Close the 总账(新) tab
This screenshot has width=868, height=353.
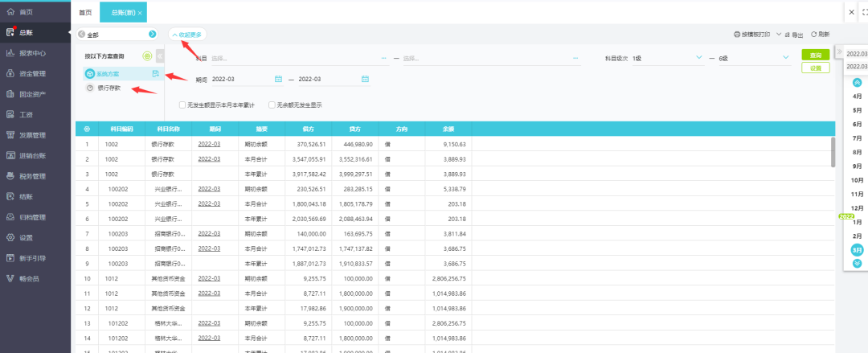click(140, 13)
